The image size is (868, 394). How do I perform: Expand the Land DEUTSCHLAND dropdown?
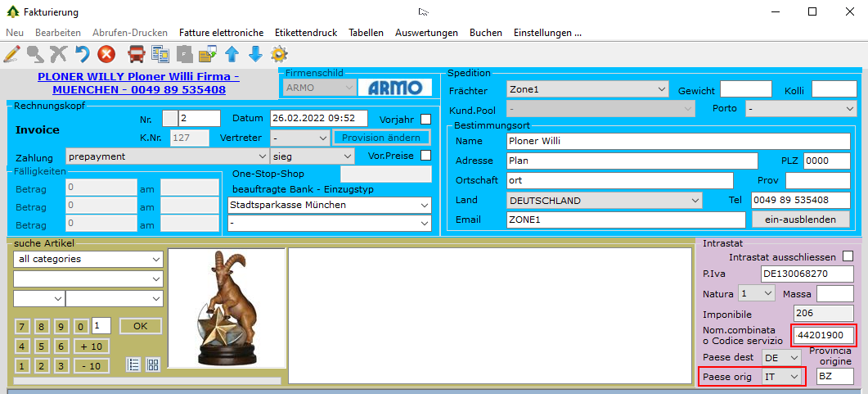coord(604,201)
